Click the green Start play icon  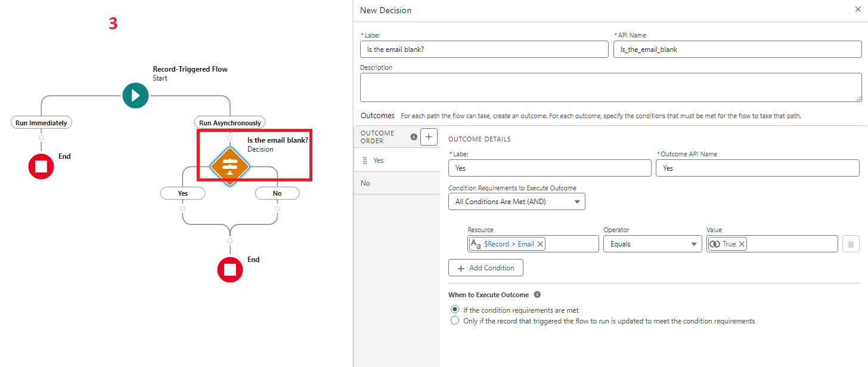135,95
